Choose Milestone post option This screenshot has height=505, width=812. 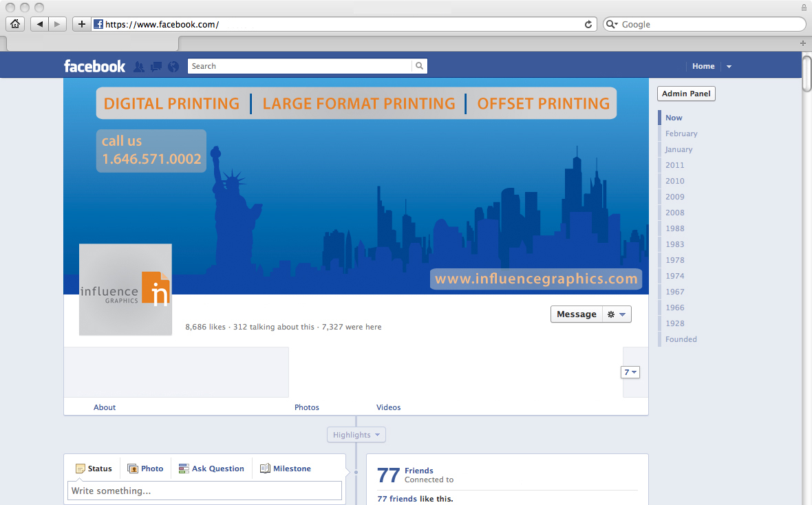(286, 469)
